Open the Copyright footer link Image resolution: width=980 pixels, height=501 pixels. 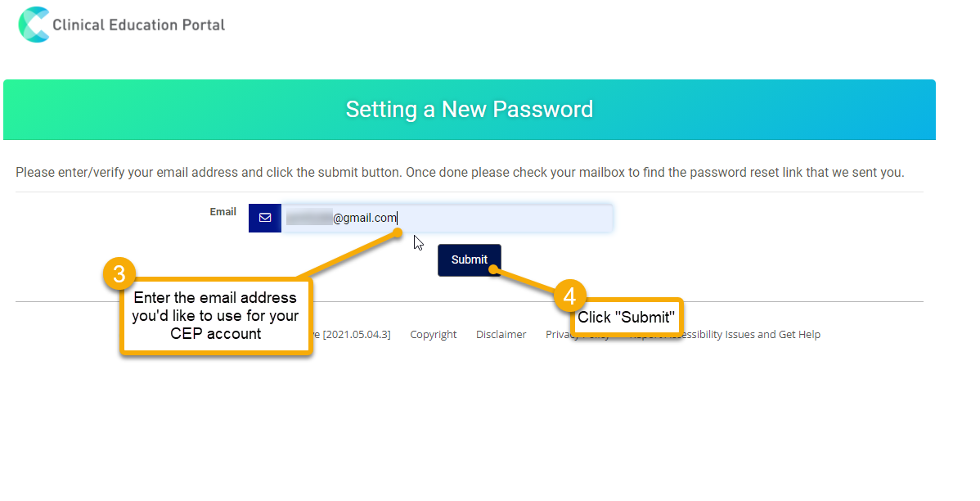[x=433, y=335]
